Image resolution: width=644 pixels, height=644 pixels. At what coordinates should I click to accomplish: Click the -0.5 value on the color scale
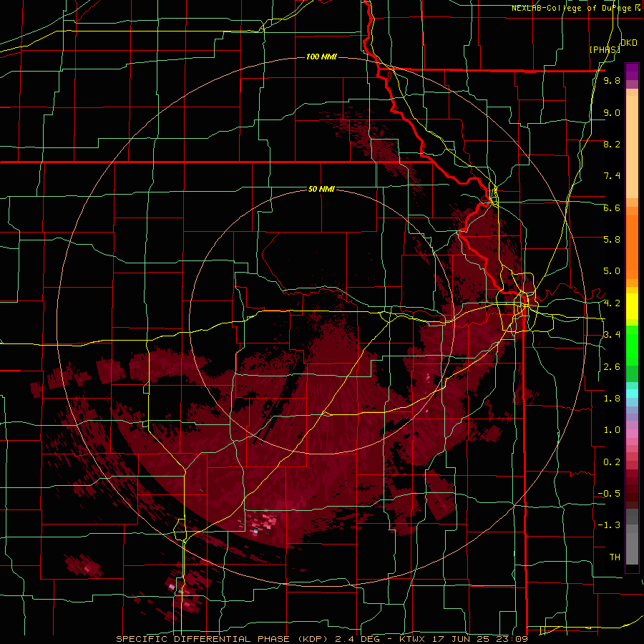pos(608,494)
